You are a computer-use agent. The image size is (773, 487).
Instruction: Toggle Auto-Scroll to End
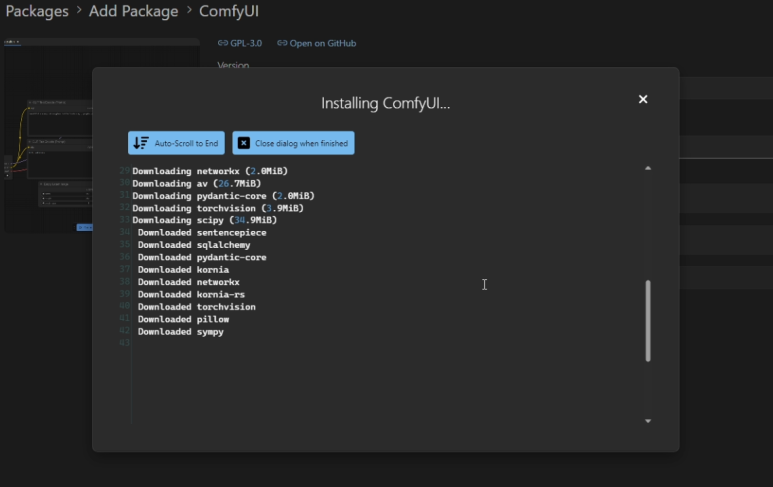[176, 143]
